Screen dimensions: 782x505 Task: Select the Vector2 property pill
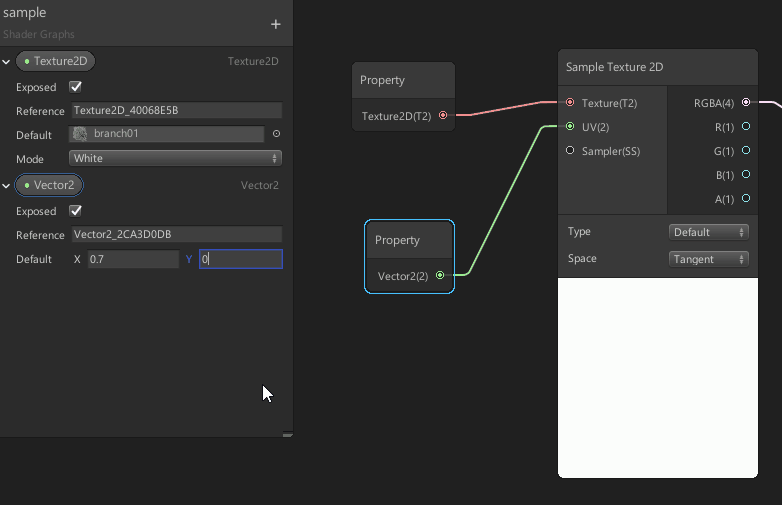click(49, 185)
